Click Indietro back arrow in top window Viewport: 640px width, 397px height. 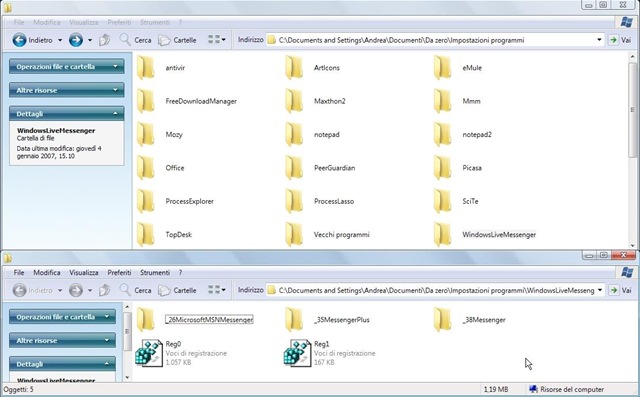click(x=19, y=40)
